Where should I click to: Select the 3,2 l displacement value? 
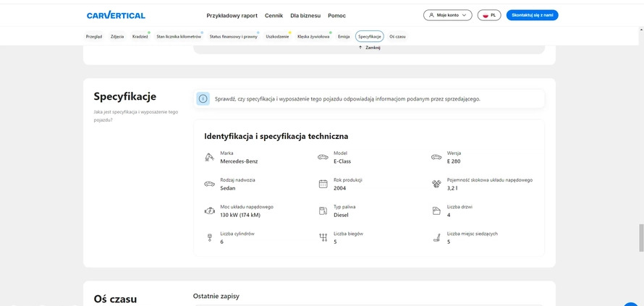[452, 188]
